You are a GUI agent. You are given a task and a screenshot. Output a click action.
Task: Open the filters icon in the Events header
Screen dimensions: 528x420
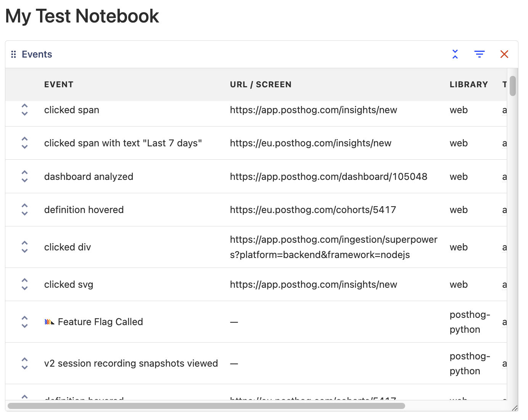[480, 54]
